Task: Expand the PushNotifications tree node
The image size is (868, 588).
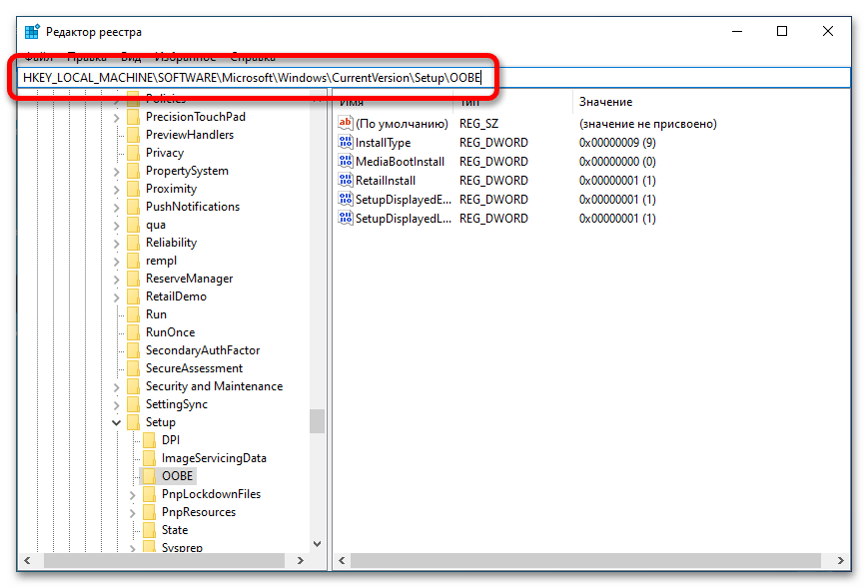Action: click(116, 208)
